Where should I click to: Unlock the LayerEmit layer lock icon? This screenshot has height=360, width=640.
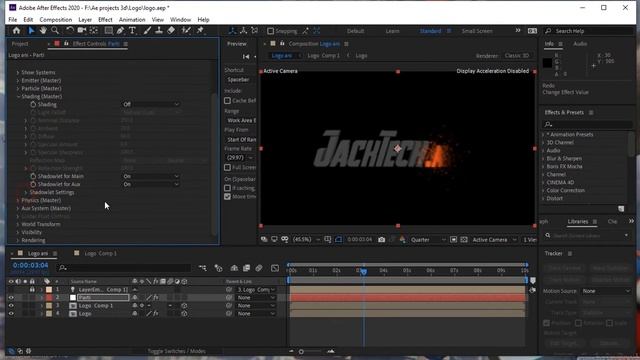click(32, 289)
